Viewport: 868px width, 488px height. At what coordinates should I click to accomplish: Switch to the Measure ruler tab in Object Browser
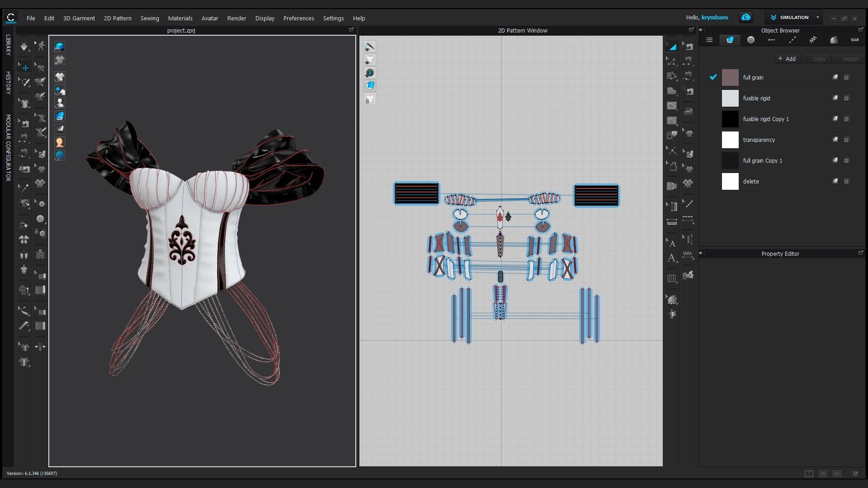[x=855, y=40]
